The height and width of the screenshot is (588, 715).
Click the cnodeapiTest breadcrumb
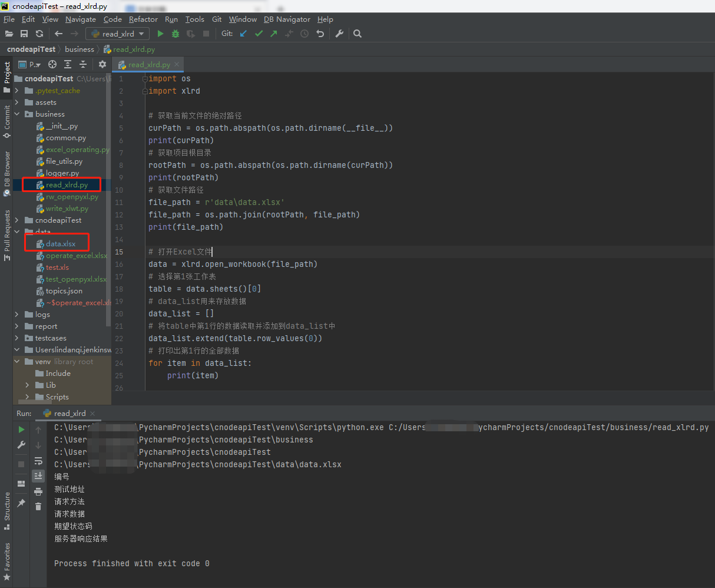(31, 49)
